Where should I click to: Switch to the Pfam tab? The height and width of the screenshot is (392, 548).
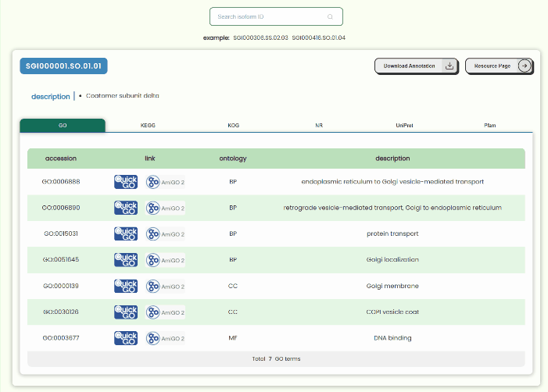click(x=489, y=125)
